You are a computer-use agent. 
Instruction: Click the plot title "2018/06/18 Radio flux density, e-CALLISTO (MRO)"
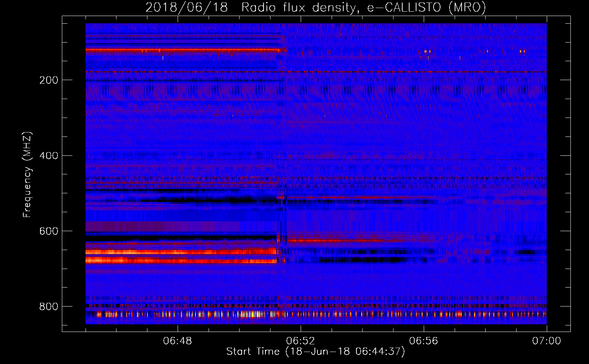coord(316,7)
